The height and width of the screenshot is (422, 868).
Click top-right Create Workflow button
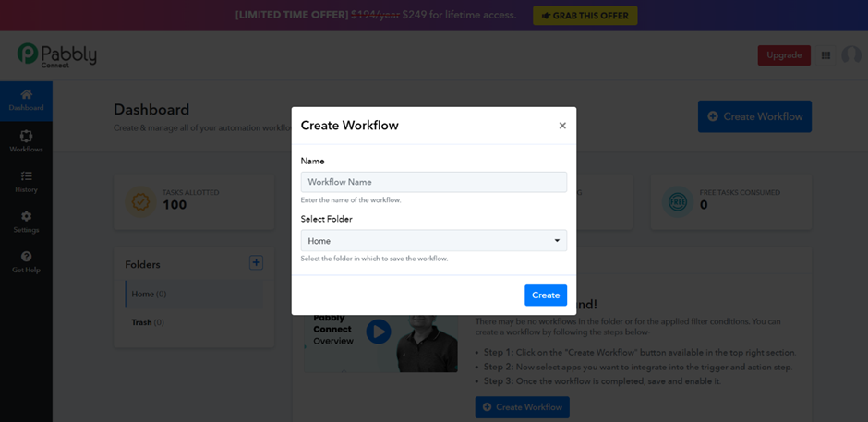pyautogui.click(x=754, y=116)
